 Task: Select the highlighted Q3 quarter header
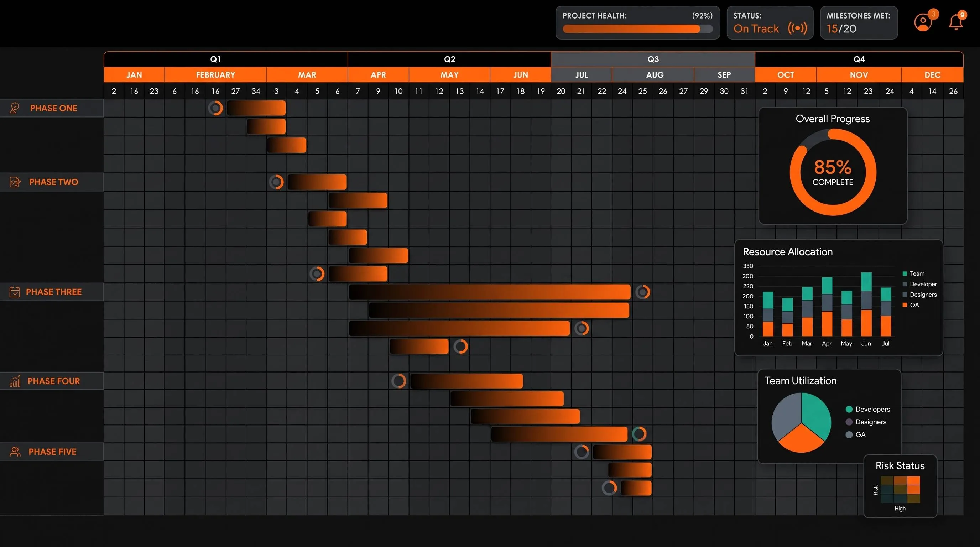click(653, 59)
